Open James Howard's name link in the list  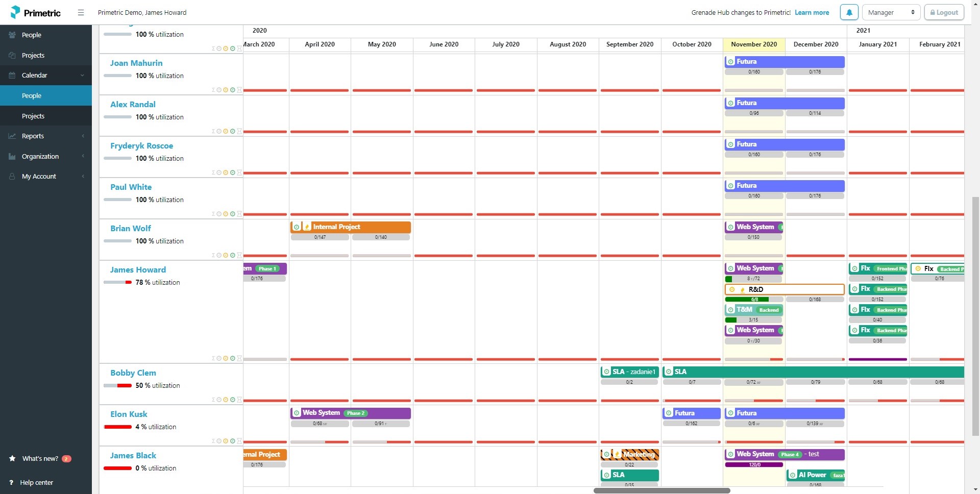(138, 270)
